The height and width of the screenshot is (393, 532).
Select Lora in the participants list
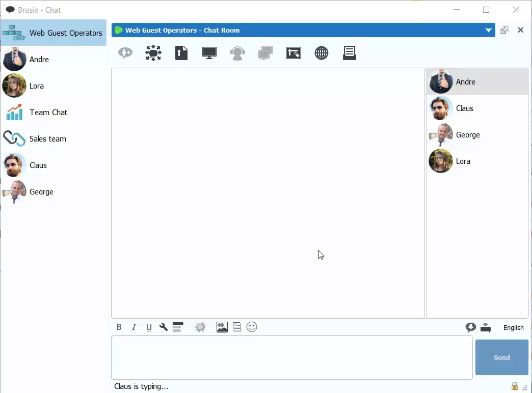coord(477,161)
